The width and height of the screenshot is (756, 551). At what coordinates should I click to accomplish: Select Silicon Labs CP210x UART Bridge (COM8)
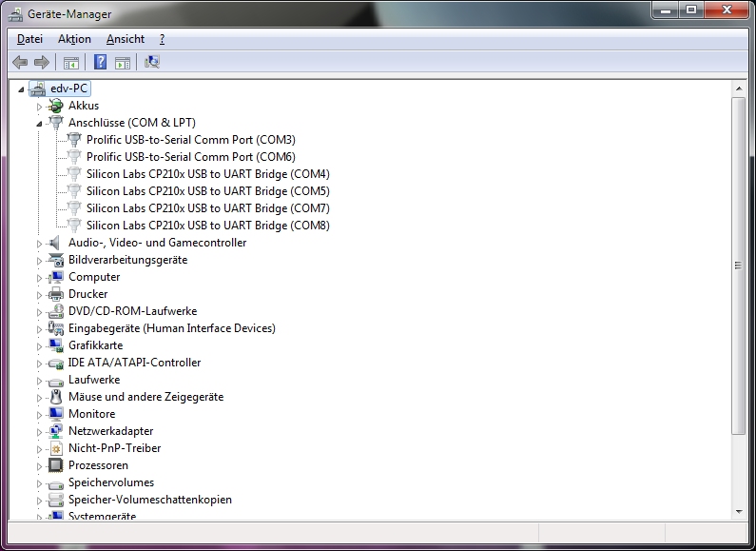click(x=208, y=226)
